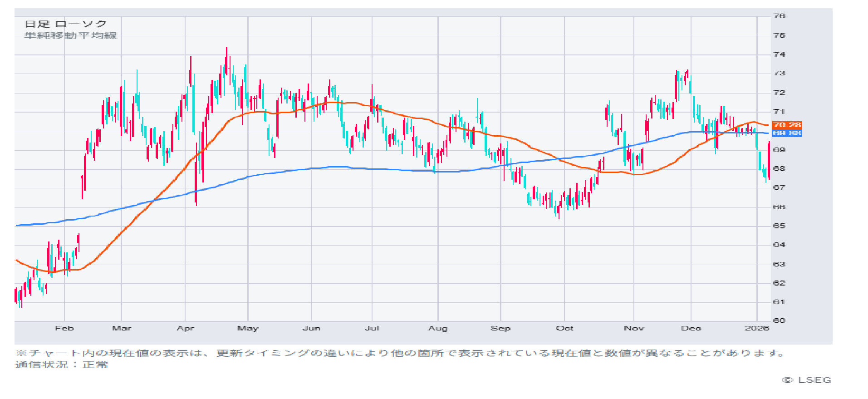The image size is (868, 399).
Task: Click the 76 label on the price axis
Action: (x=779, y=16)
